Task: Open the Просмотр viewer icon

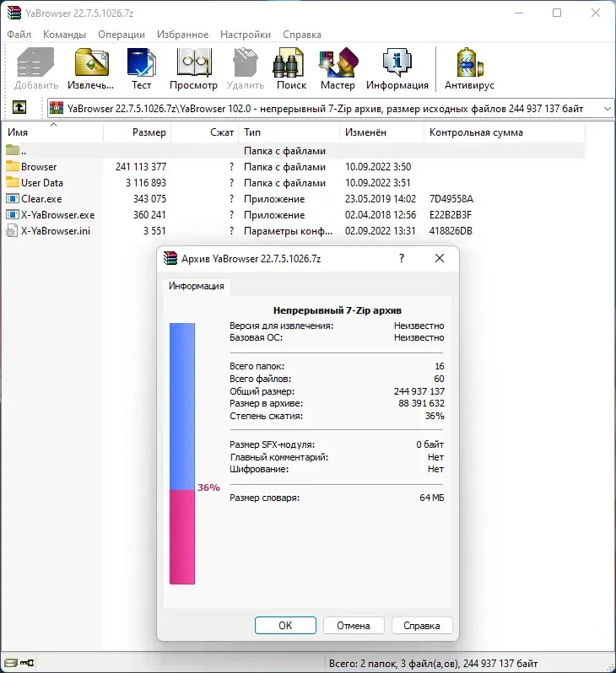Action: point(194,62)
